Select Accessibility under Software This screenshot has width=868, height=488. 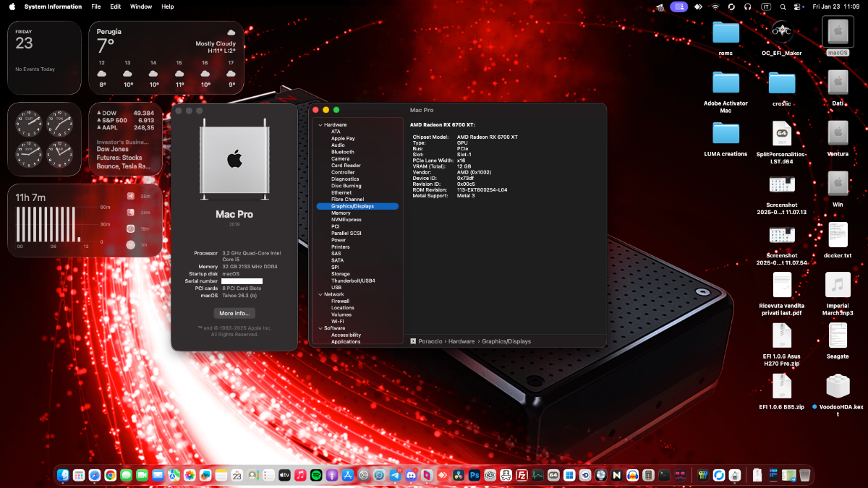346,335
